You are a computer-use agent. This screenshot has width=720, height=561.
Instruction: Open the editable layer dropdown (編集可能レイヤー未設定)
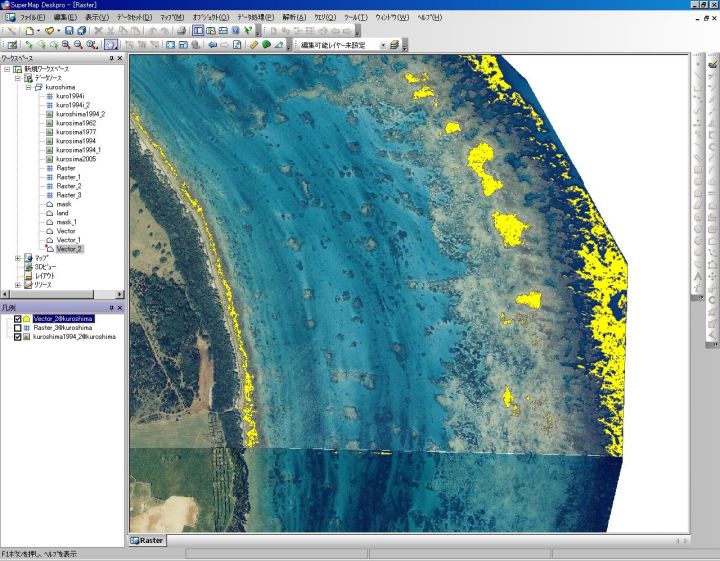point(381,45)
